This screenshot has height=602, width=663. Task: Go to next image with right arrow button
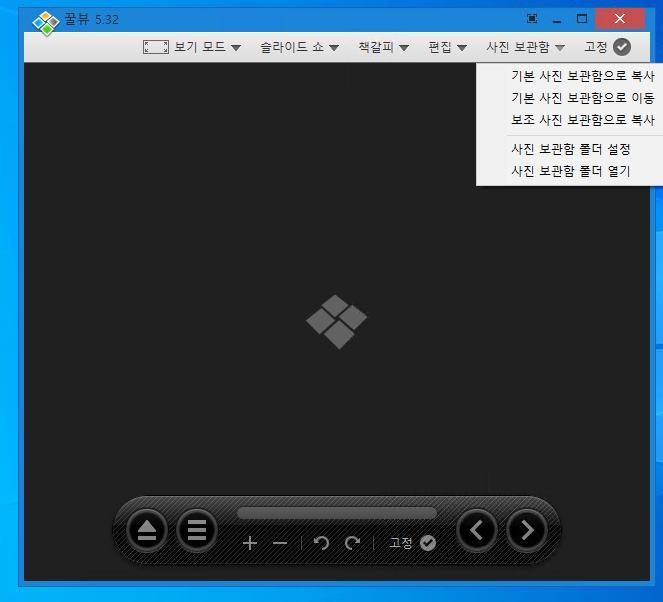tap(527, 530)
